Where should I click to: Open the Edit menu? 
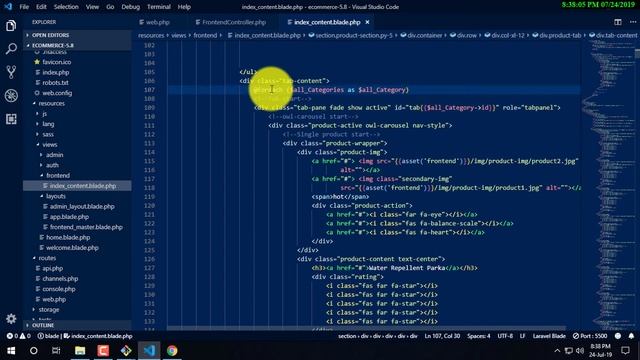[x=41, y=7]
